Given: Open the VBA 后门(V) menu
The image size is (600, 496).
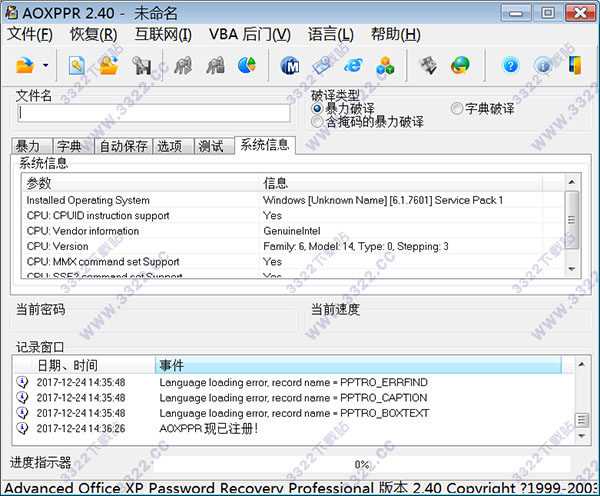Looking at the screenshot, I should pos(250,34).
